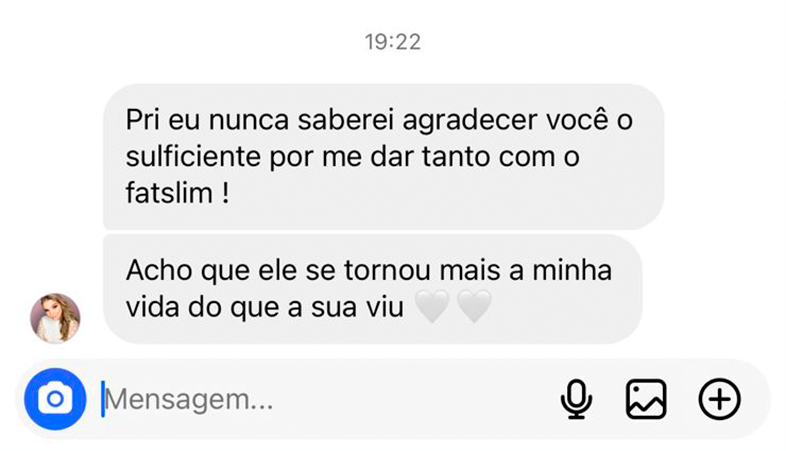This screenshot has width=786, height=451.
Task: Click the word "tornou" in second message
Action: pyautogui.click(x=387, y=271)
